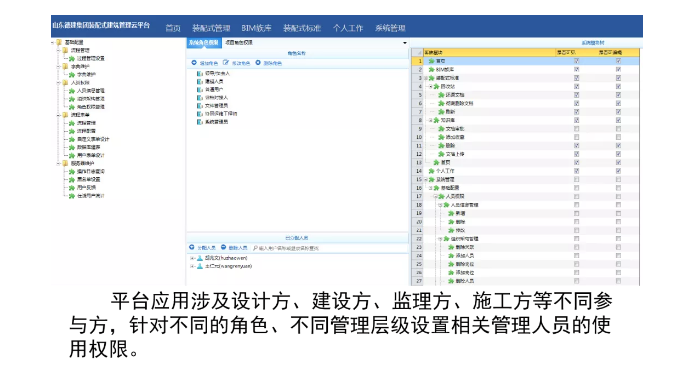This screenshot has height=386, width=674.
Task: Click the 字典维护 folder icon in tree
Action: pyautogui.click(x=65, y=67)
